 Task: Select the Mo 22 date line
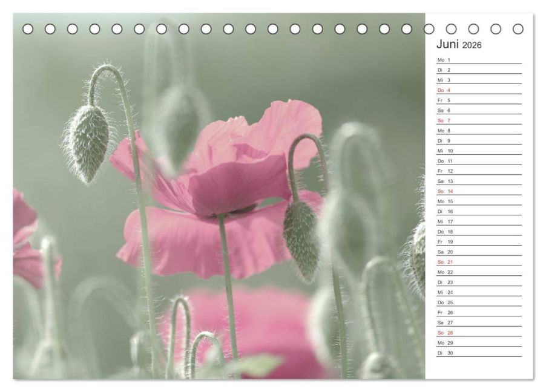tap(479, 272)
